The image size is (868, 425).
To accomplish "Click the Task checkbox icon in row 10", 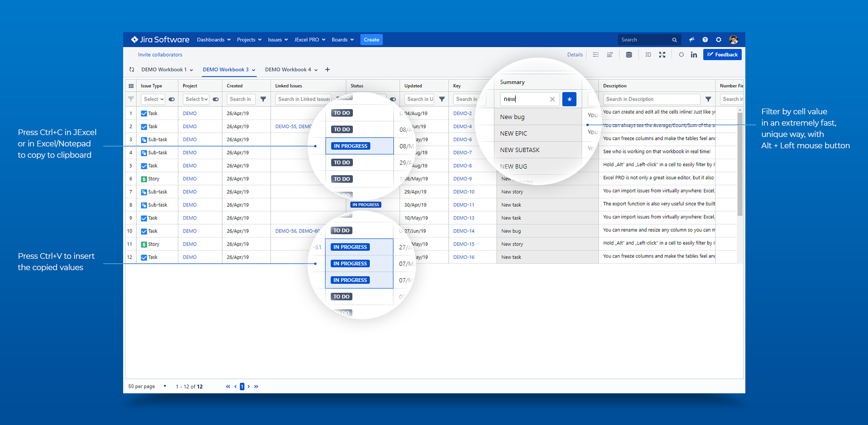I will 144,231.
